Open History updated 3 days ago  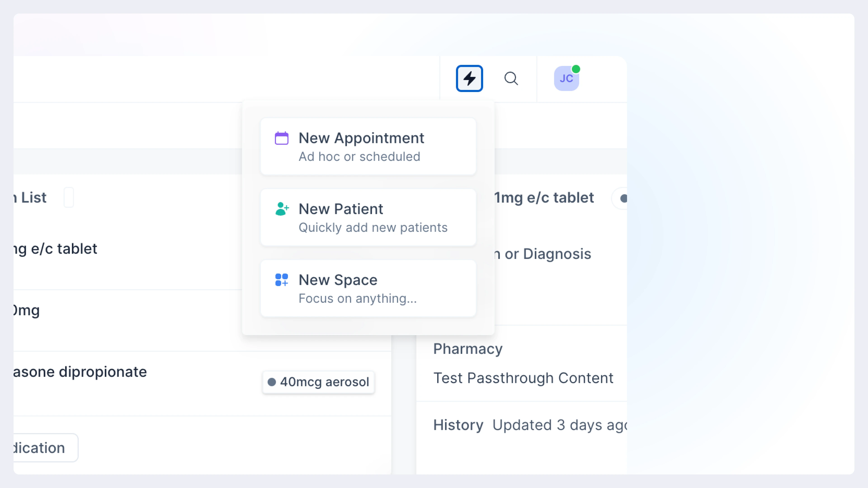(x=529, y=425)
